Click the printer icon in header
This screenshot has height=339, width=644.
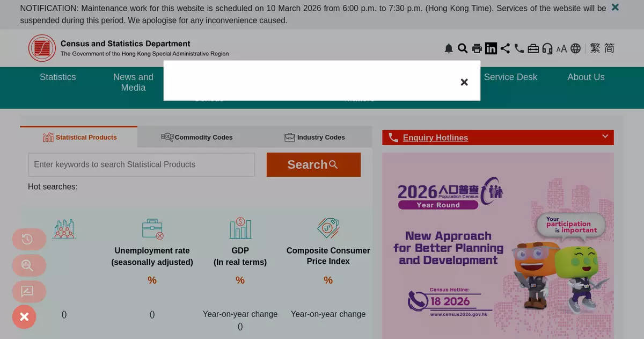pyautogui.click(x=477, y=49)
